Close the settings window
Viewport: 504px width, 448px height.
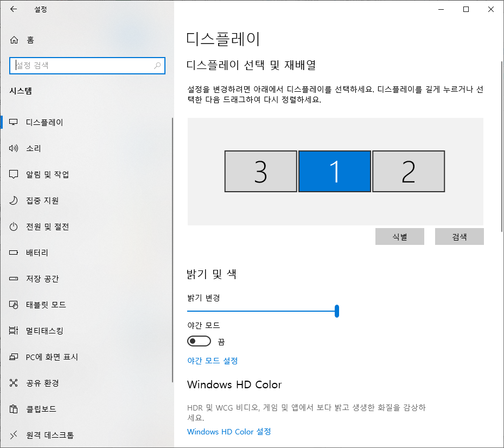pos(490,9)
